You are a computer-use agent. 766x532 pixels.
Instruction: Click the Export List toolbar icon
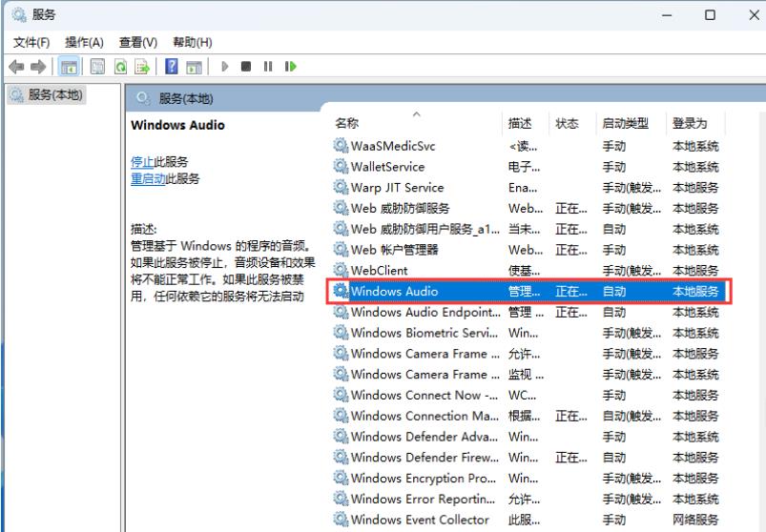click(x=142, y=67)
